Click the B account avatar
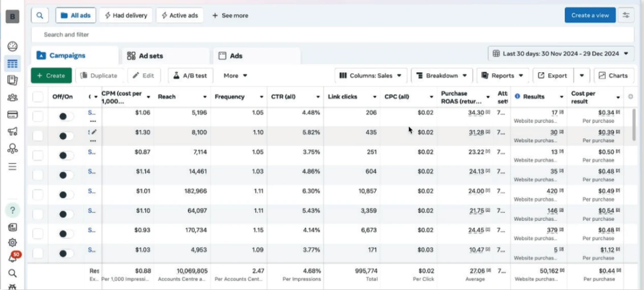 pos(13,16)
